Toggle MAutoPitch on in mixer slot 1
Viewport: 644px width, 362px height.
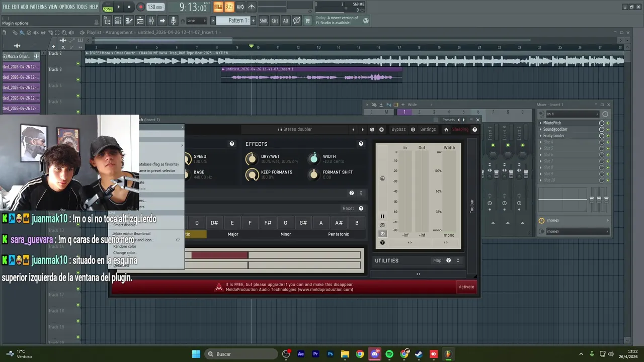[607, 123]
